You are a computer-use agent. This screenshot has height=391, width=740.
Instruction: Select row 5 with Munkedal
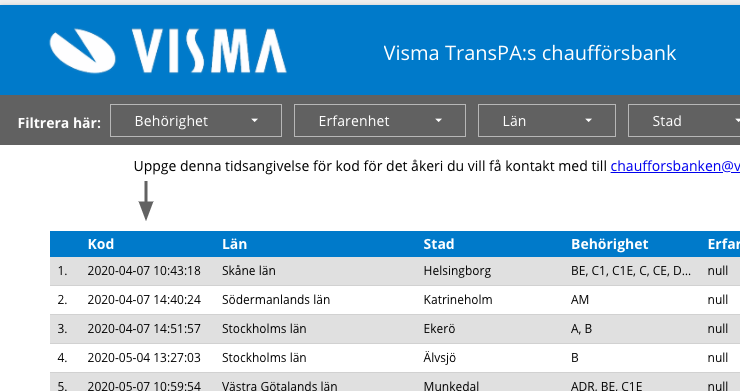coord(395,382)
